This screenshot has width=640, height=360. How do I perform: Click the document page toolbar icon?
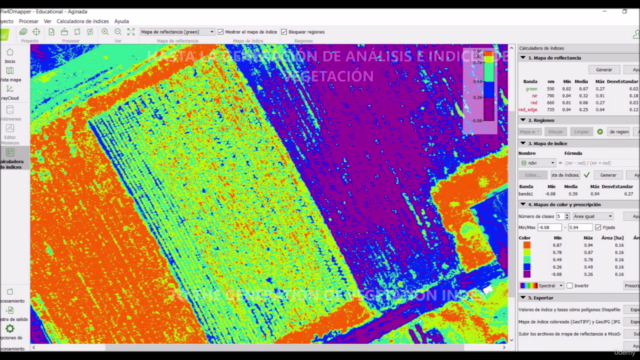51,32
